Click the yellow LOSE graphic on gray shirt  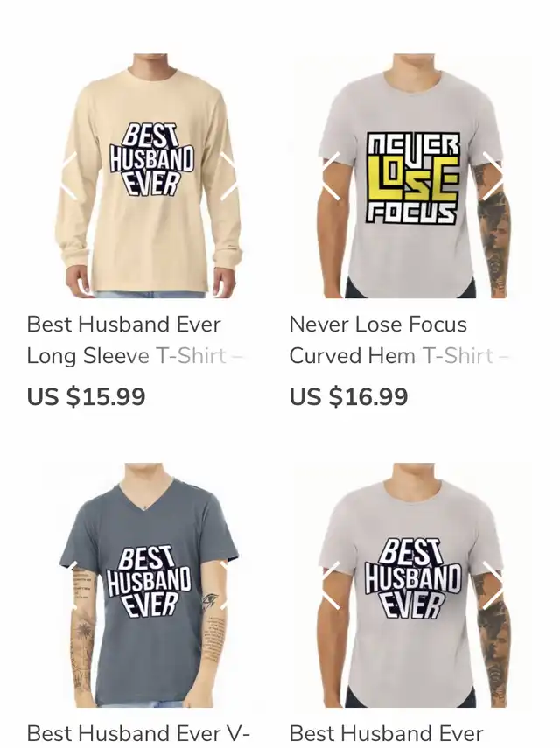pyautogui.click(x=413, y=178)
